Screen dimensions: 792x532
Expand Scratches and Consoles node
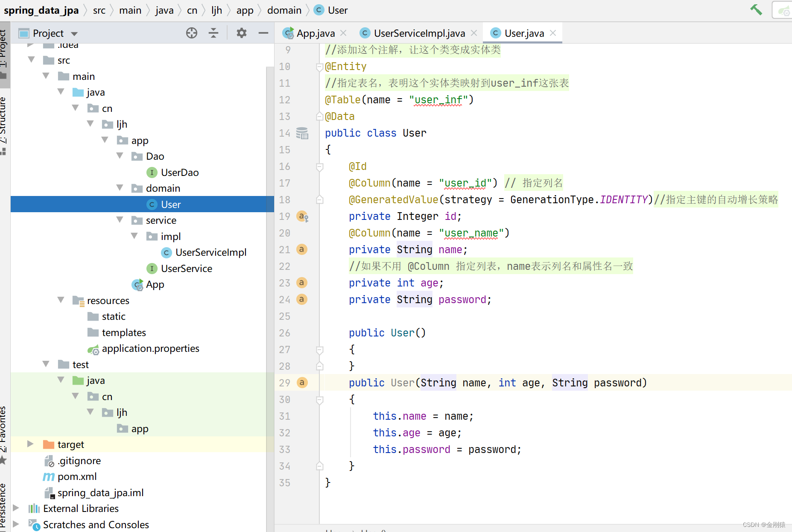(16, 524)
